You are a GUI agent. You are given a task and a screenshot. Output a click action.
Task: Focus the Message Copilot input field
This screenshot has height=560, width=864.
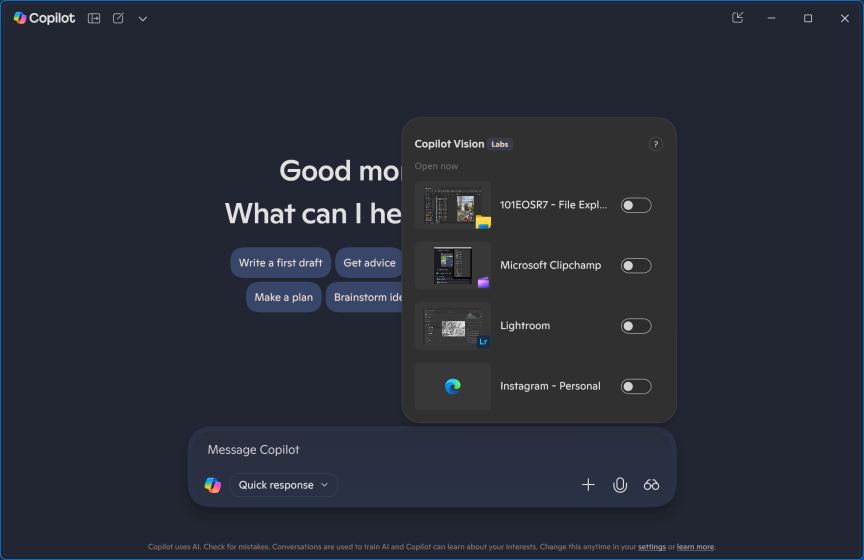[x=432, y=450]
